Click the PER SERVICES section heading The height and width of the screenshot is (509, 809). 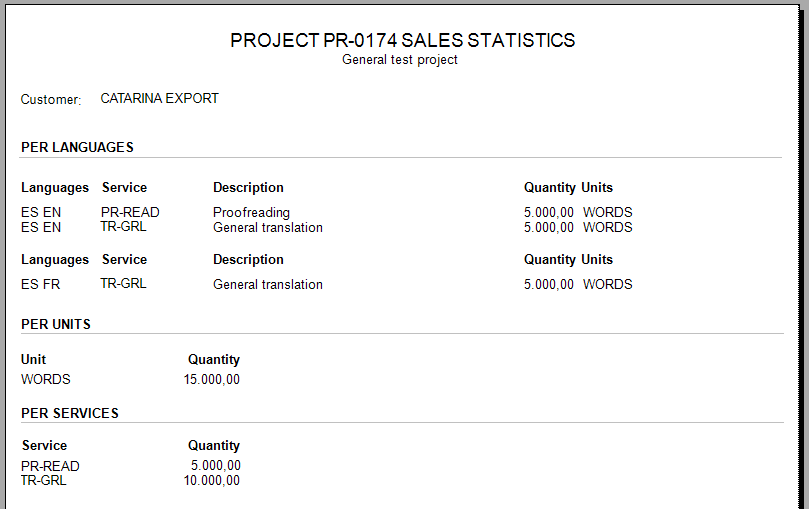69,413
